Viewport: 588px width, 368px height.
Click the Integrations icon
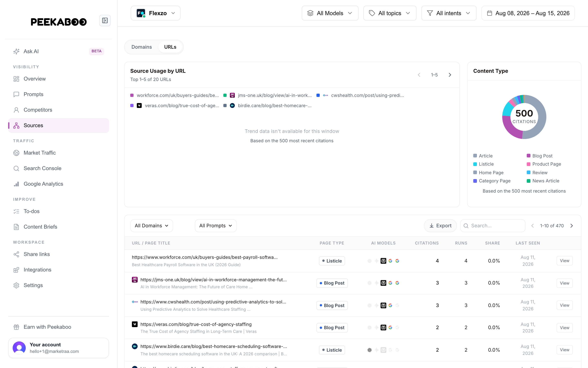point(16,270)
